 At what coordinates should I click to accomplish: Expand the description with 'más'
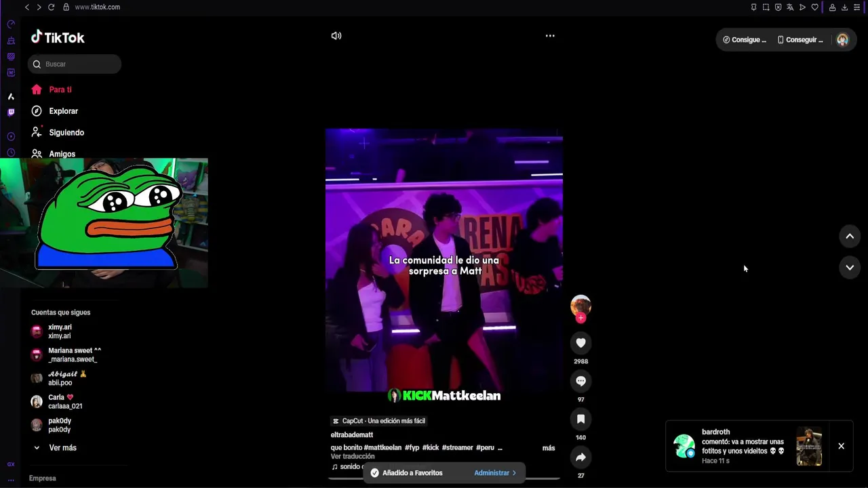point(549,448)
